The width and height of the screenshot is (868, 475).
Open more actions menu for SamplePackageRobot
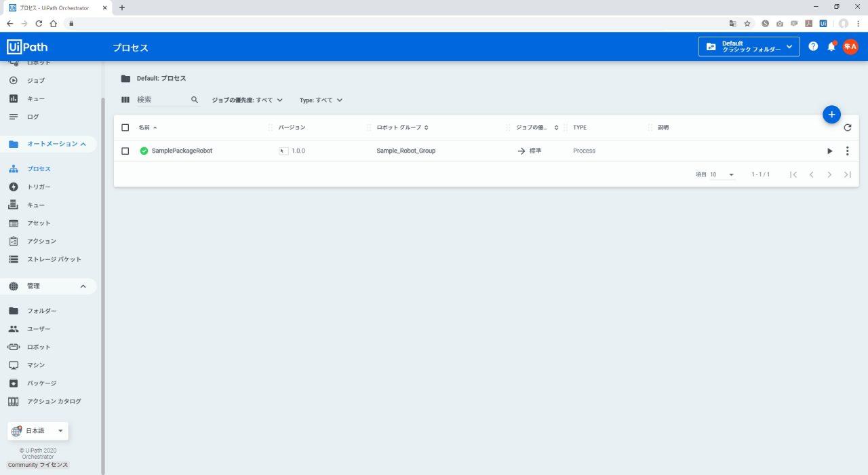[x=848, y=151]
